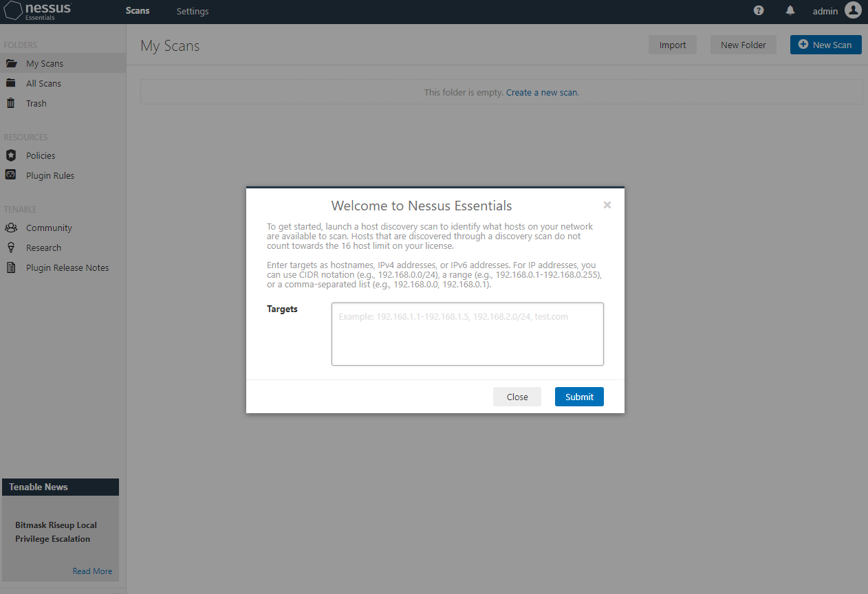Screen dimensions: 868x594
Task: Switch to the Scans tab
Action: coord(138,11)
